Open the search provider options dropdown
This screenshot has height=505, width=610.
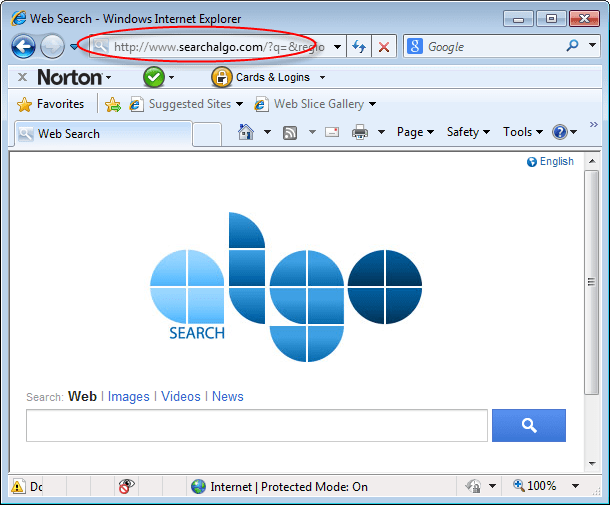coord(592,46)
